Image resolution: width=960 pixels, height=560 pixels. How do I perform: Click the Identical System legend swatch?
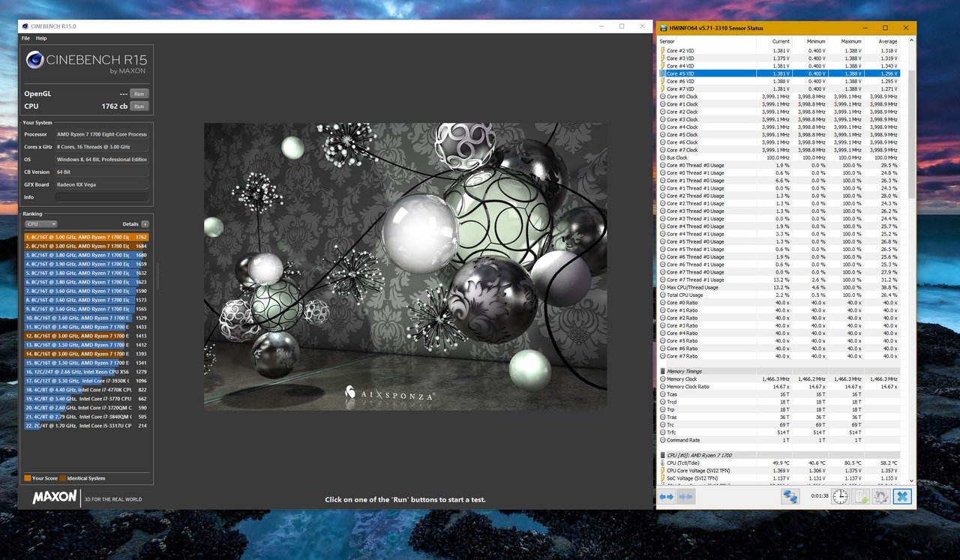point(63,478)
